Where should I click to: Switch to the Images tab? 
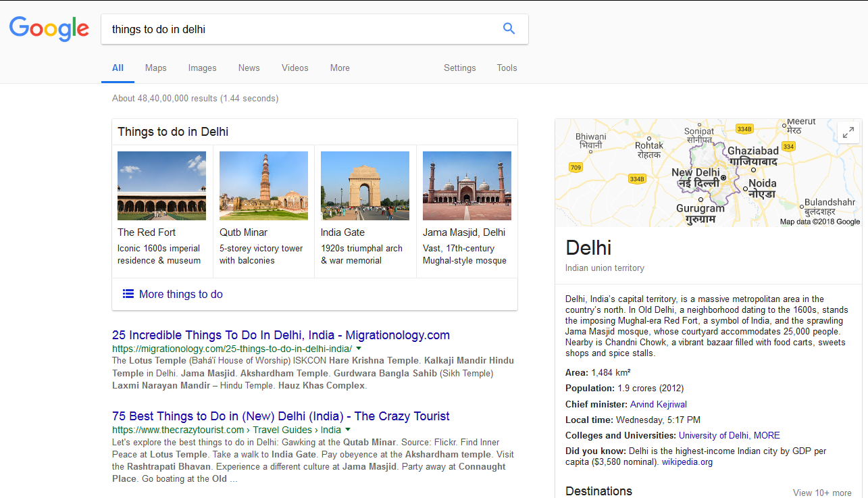[x=202, y=68]
